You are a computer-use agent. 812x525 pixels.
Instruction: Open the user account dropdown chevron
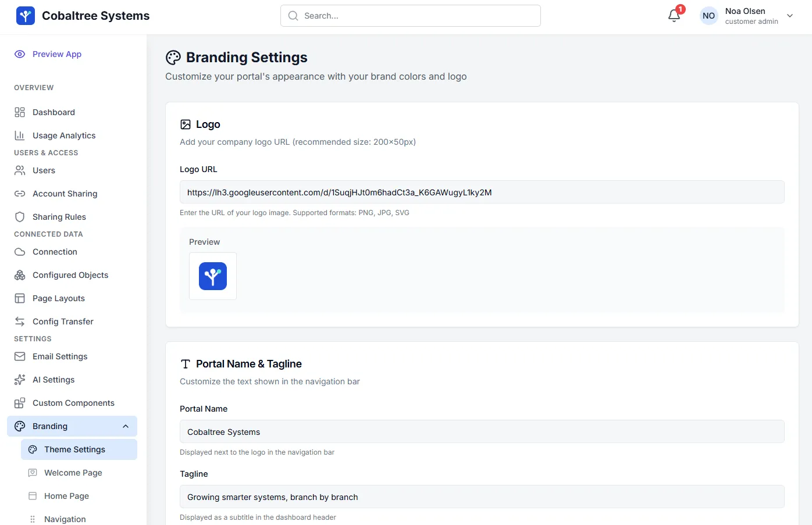(790, 16)
